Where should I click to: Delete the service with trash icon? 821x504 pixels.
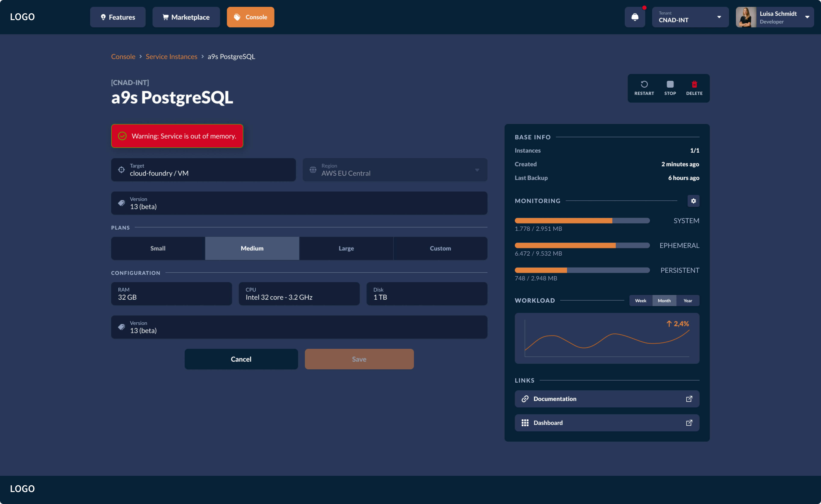694,84
